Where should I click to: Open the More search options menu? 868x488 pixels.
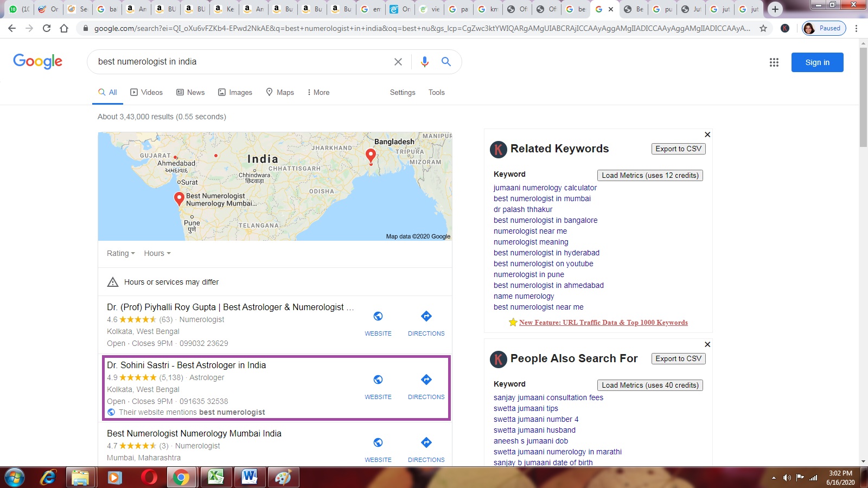318,92
